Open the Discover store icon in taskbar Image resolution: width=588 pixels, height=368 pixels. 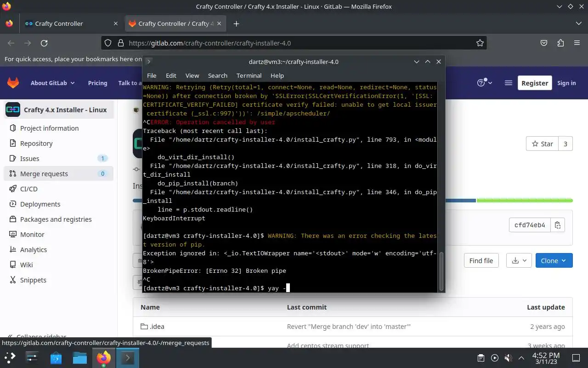56,357
